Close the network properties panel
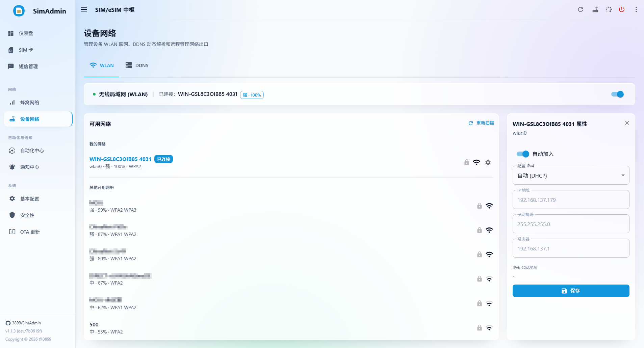The width and height of the screenshot is (644, 348). 627,123
